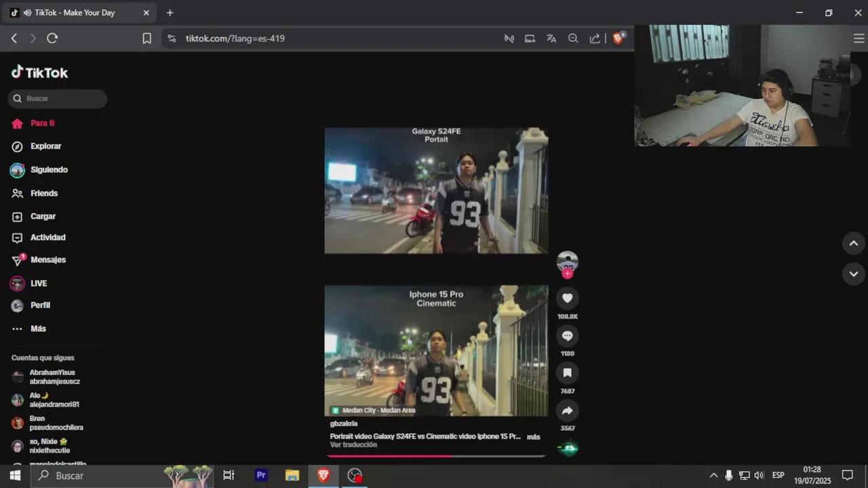Open the Explorar page
868x488 pixels.
pos(45,146)
